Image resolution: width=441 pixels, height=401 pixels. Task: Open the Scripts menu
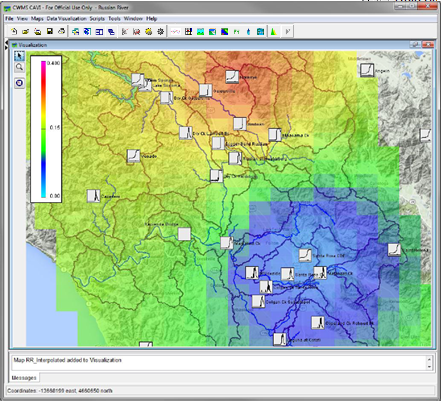97,19
